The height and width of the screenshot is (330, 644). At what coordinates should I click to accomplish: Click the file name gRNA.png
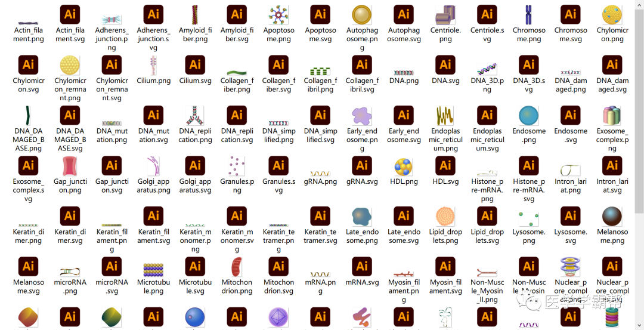pyautogui.click(x=320, y=181)
